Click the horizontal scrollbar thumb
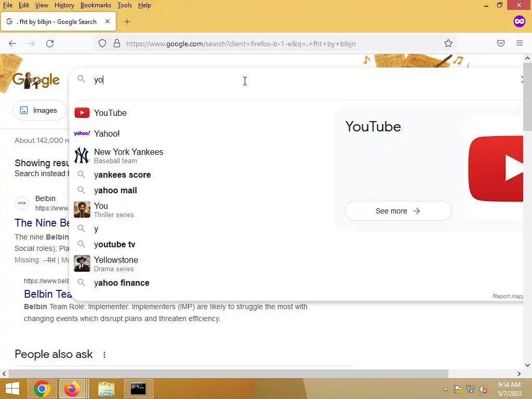532x399 pixels. pos(229,374)
